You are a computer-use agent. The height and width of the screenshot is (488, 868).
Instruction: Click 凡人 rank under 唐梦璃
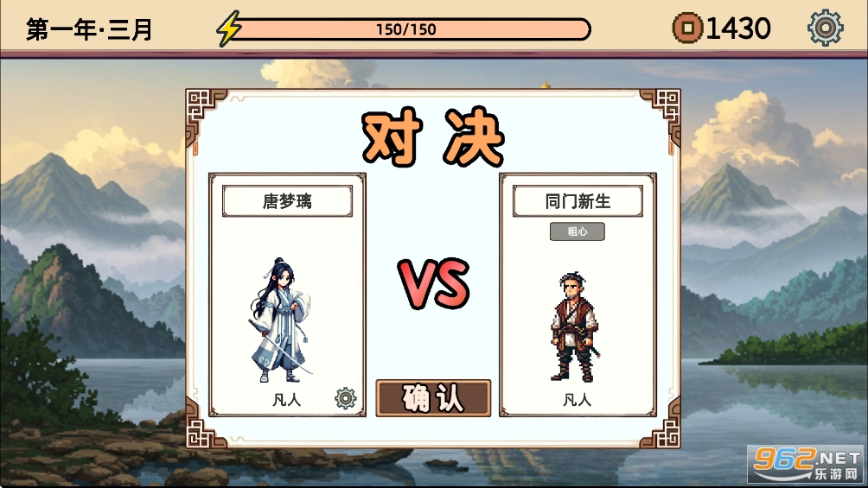tap(286, 400)
